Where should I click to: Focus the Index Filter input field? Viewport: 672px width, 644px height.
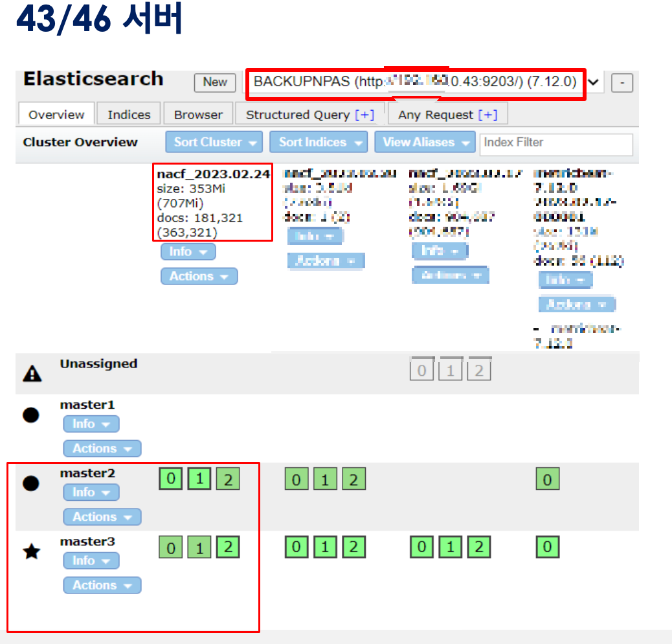[556, 144]
